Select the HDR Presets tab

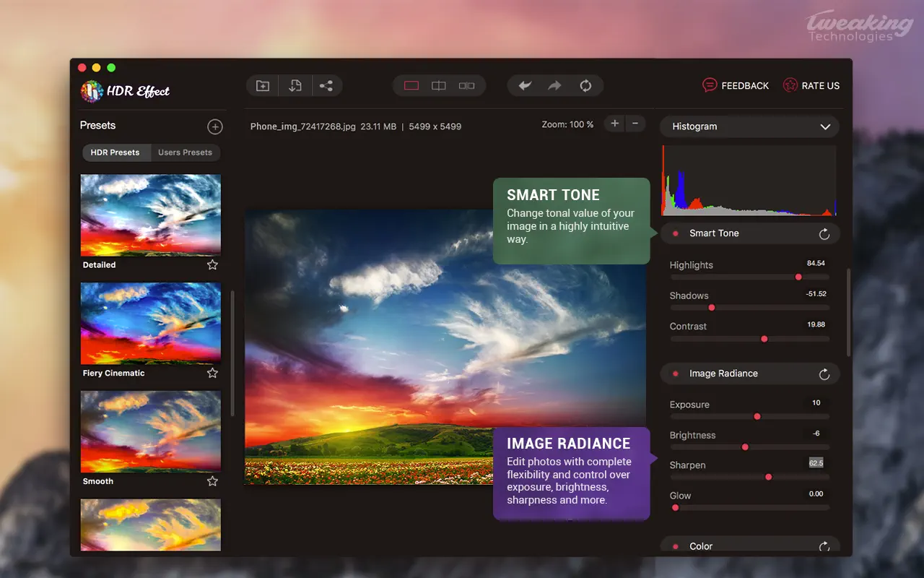coord(115,152)
